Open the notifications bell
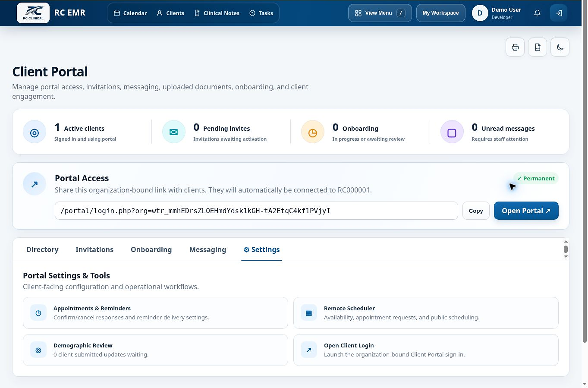The height and width of the screenshot is (388, 588). [x=537, y=13]
